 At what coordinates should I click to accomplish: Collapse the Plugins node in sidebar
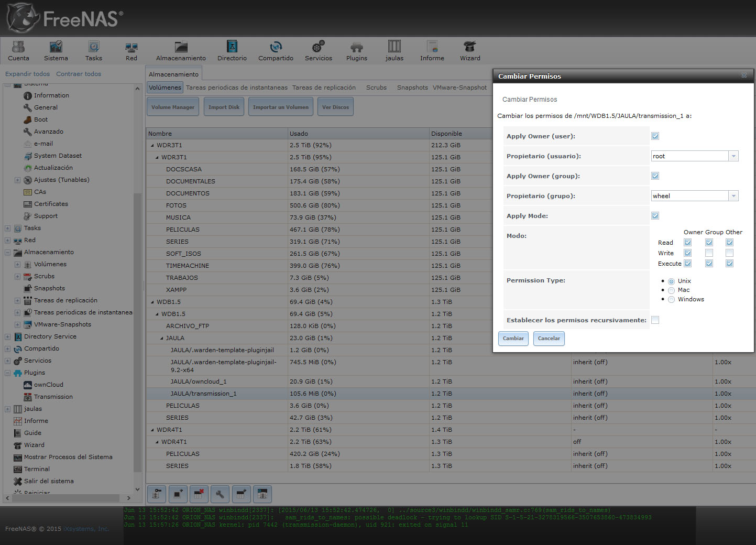tap(7, 373)
